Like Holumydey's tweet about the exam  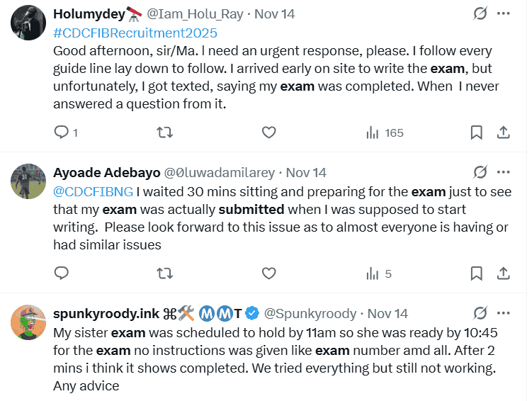tap(268, 132)
